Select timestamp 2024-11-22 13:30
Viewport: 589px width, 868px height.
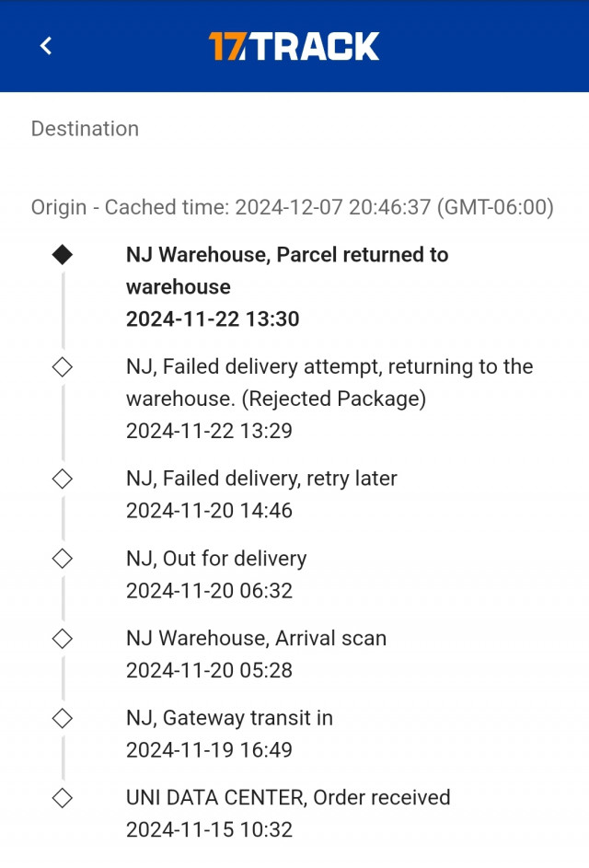(x=213, y=318)
